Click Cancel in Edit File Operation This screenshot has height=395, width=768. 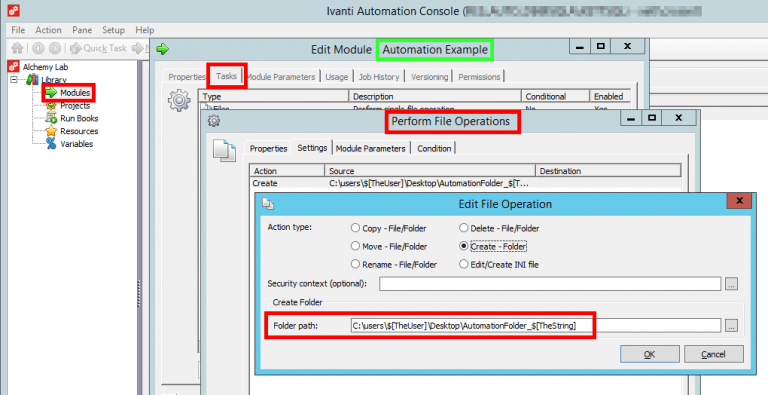pyautogui.click(x=714, y=354)
